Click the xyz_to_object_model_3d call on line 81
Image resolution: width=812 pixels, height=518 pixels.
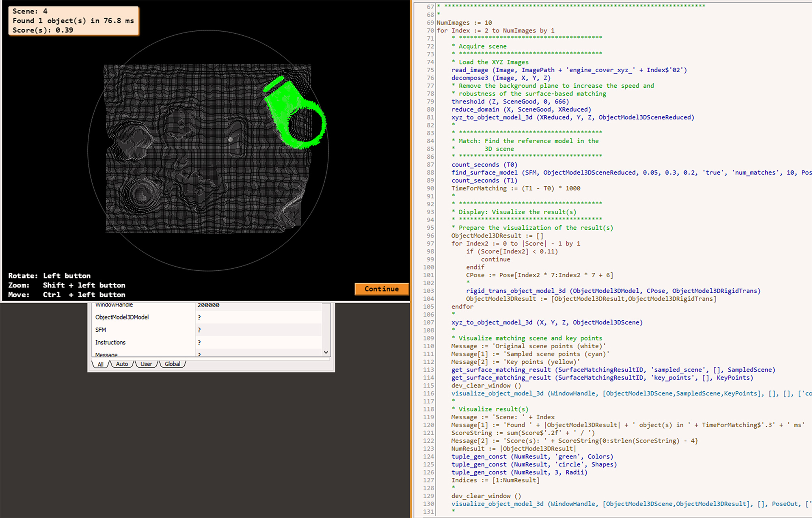coord(572,117)
